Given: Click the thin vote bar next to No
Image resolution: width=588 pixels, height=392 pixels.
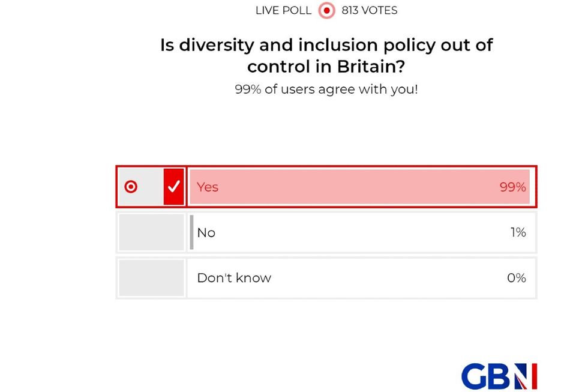Looking at the screenshot, I should pyautogui.click(x=192, y=232).
